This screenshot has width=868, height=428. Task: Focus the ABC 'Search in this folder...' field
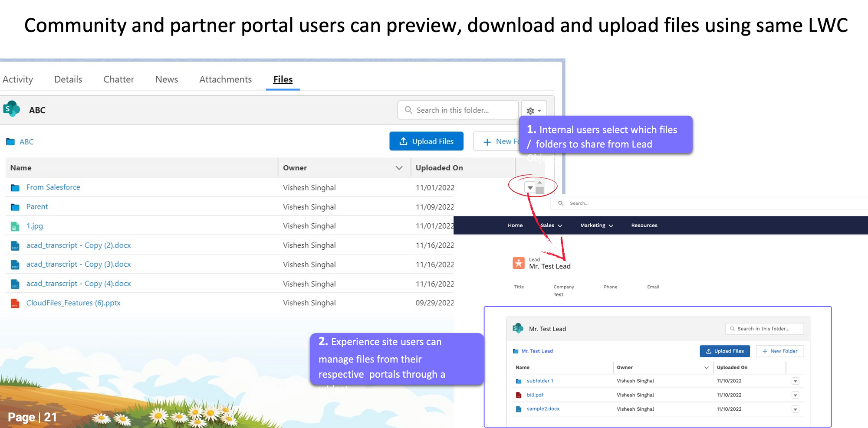click(x=458, y=110)
